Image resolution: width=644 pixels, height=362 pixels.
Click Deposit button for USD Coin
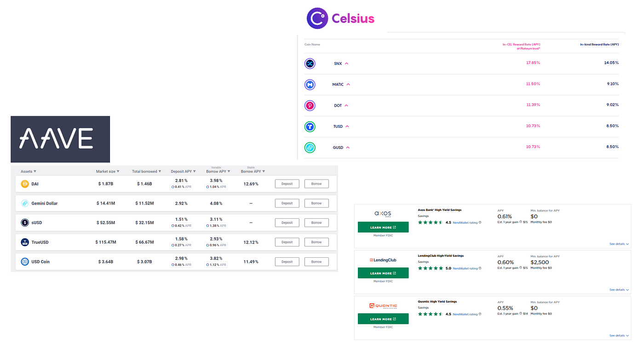pos(287,262)
